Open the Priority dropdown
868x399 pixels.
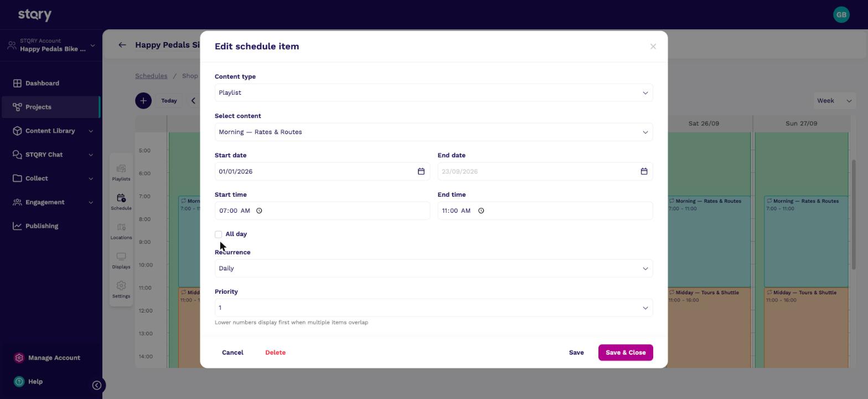[x=433, y=308]
